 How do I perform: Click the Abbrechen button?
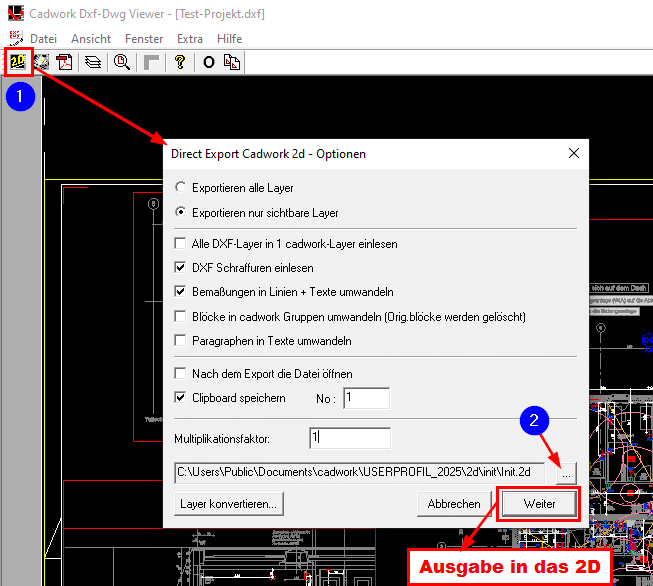coord(454,504)
